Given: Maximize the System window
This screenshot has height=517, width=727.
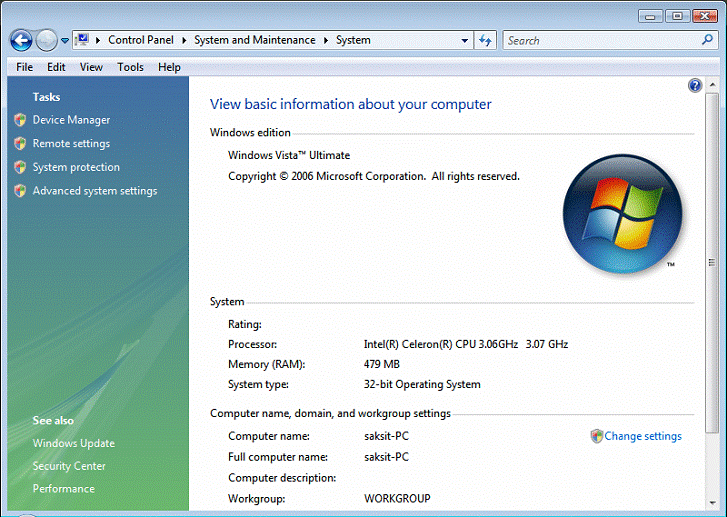Looking at the screenshot, I should point(677,16).
